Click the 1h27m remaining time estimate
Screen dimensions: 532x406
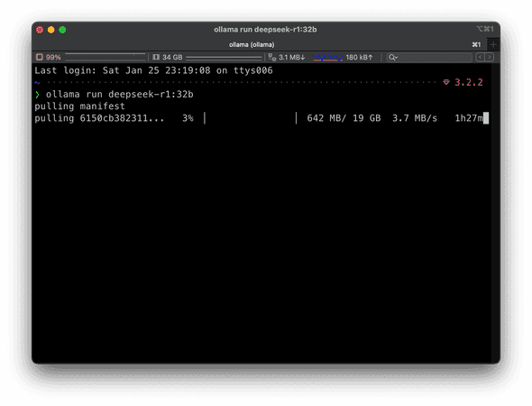click(x=469, y=118)
